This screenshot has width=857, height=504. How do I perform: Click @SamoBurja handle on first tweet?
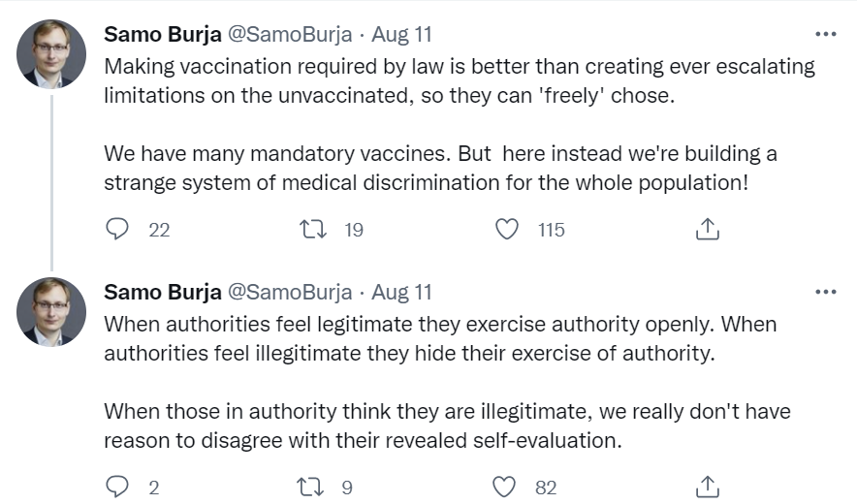click(290, 35)
